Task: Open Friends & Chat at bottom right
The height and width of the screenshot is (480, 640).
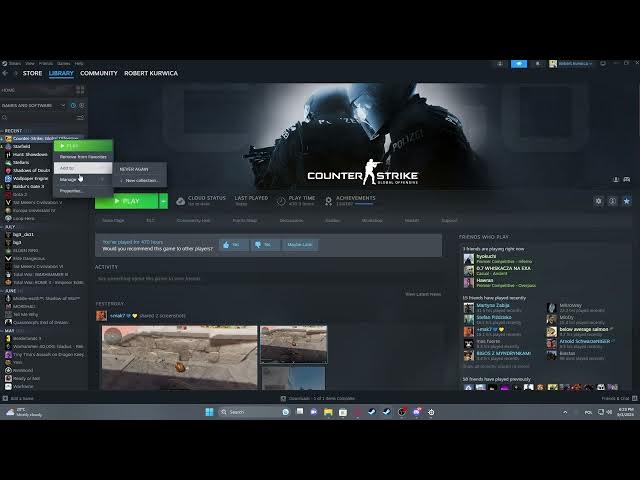Action: click(x=619, y=398)
